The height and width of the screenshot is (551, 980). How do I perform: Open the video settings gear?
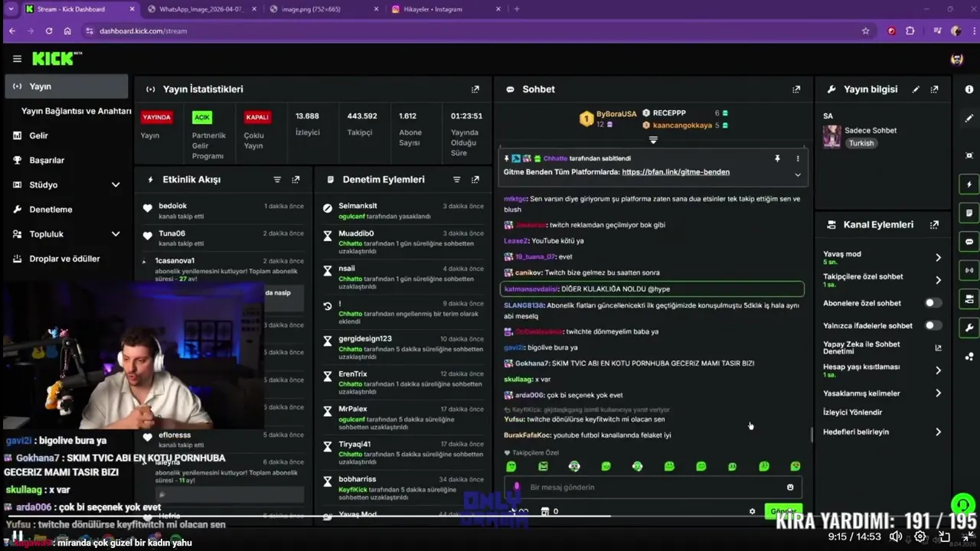[x=920, y=536]
